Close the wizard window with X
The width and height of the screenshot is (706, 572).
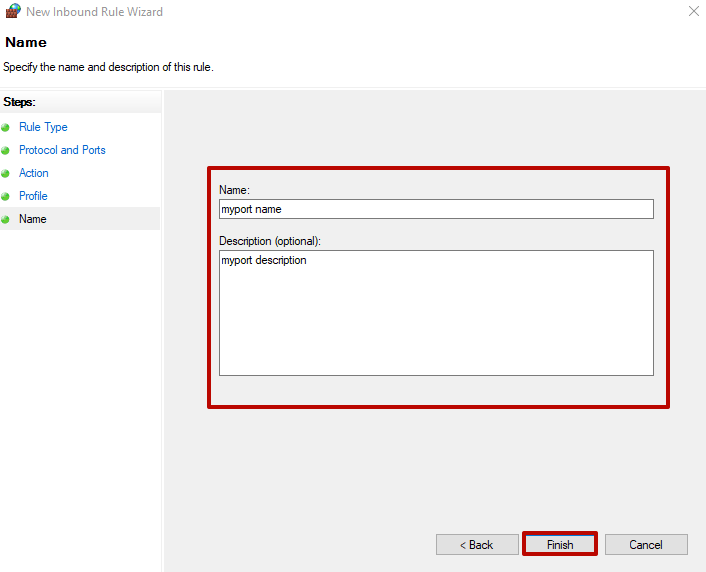[693, 11]
